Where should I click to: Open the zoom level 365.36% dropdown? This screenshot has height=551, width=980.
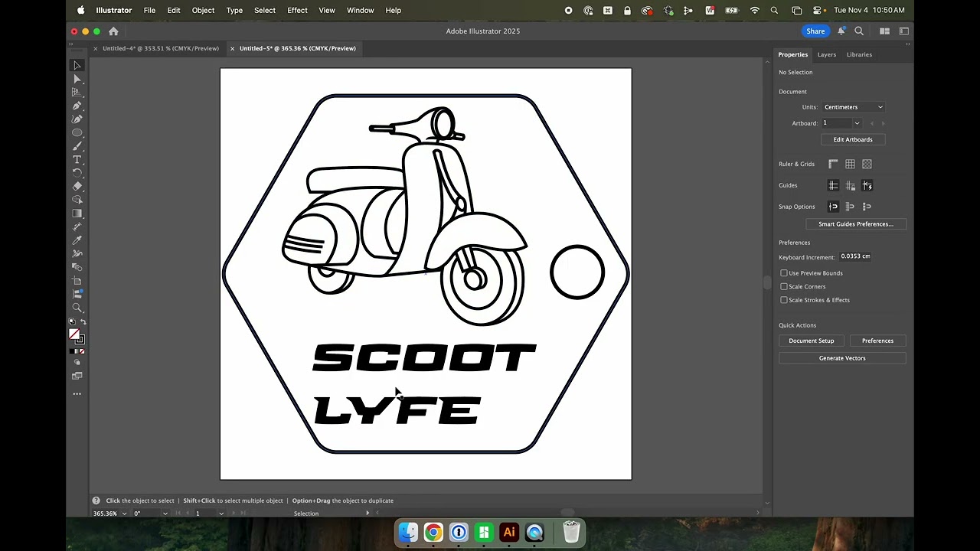[x=124, y=514]
